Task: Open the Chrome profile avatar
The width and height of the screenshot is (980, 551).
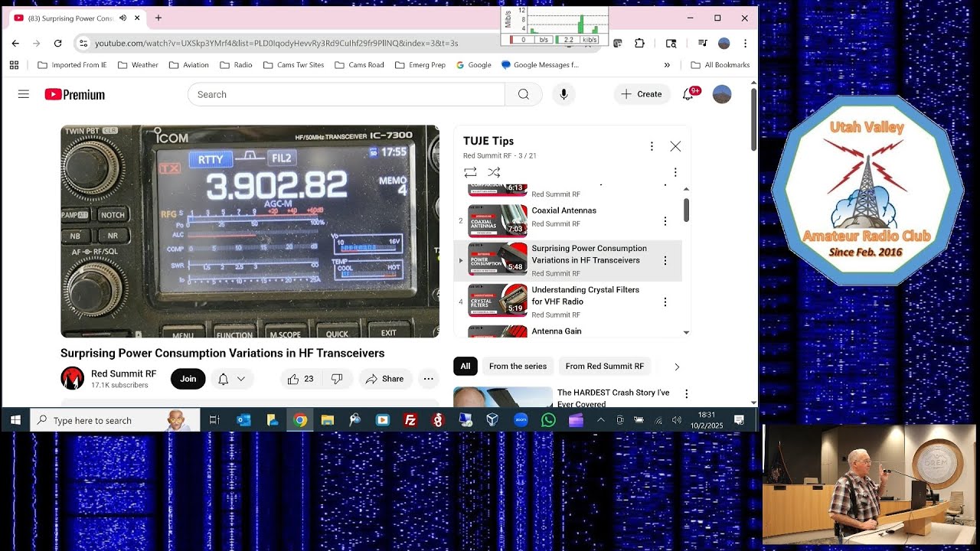Action: (724, 44)
